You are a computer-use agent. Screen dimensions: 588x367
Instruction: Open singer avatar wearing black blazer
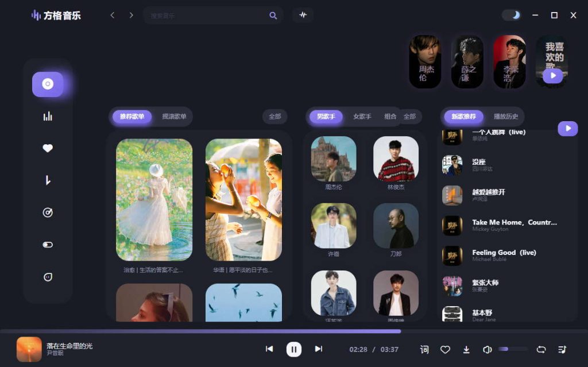[x=396, y=293]
